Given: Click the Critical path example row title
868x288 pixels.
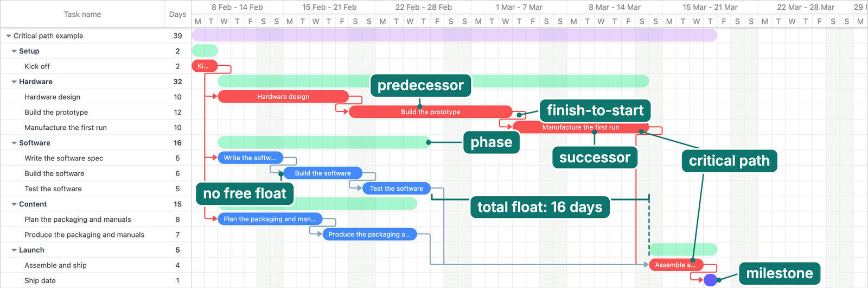Looking at the screenshot, I should click(48, 36).
